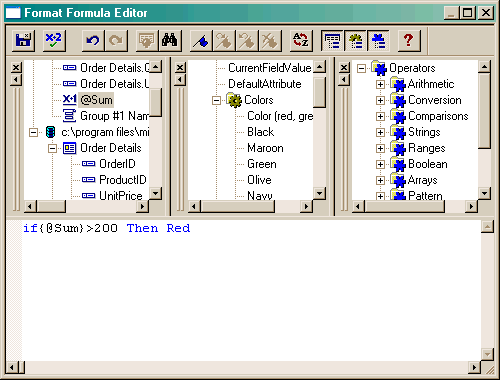Select the @Sum formula field

pyautogui.click(x=96, y=100)
